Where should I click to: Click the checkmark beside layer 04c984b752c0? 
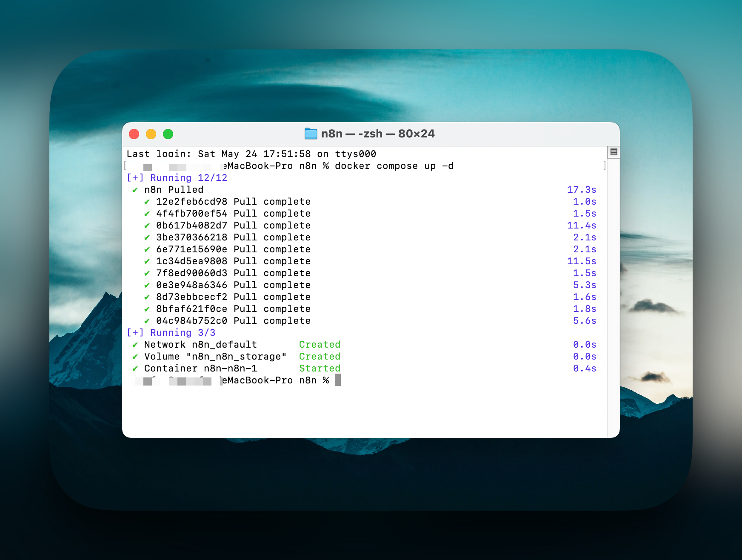click(x=147, y=321)
